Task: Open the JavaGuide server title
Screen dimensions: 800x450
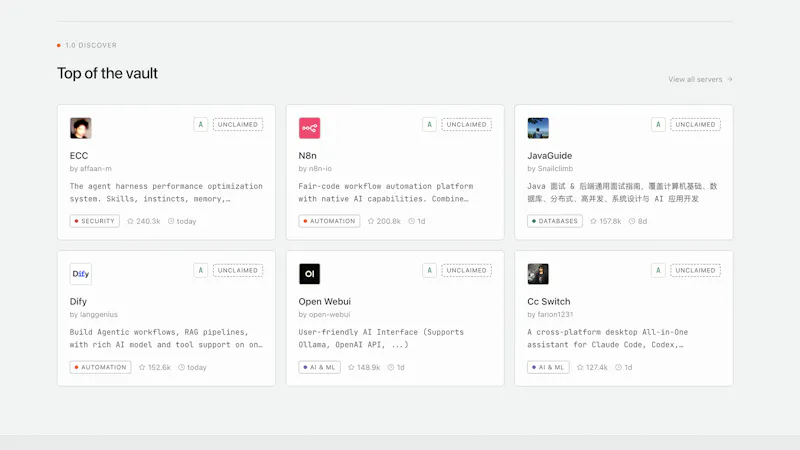Action: 549,156
